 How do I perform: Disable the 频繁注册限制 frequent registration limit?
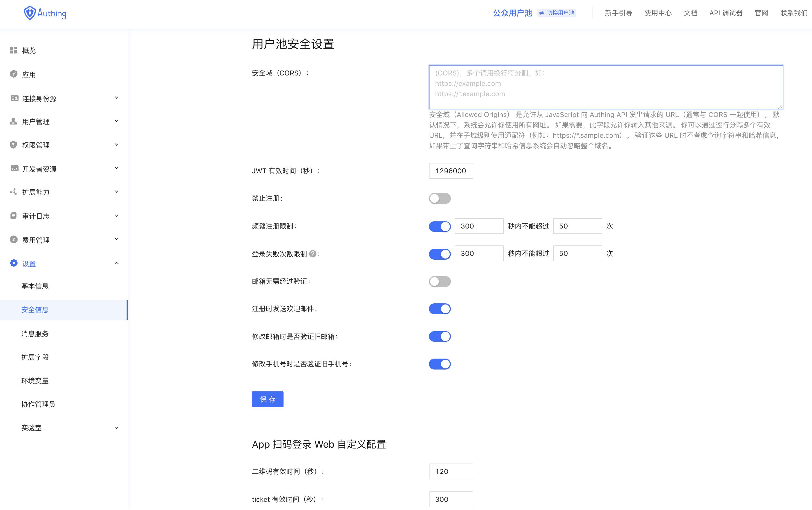[x=439, y=226]
